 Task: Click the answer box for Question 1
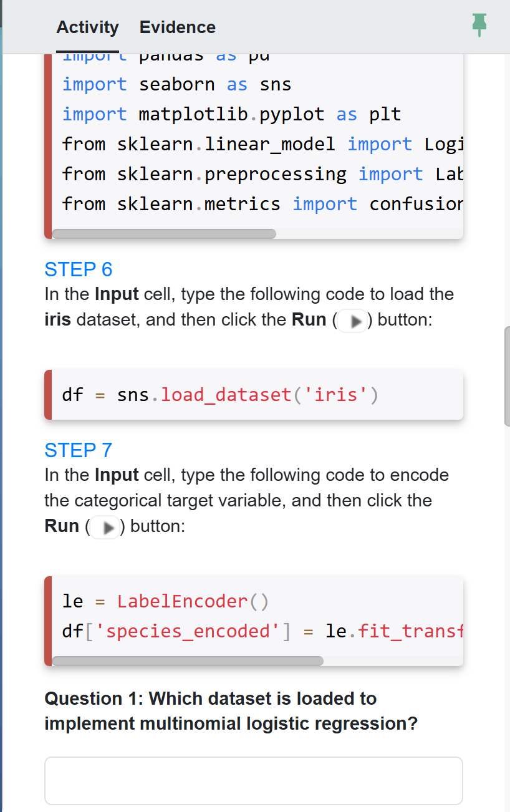click(253, 780)
